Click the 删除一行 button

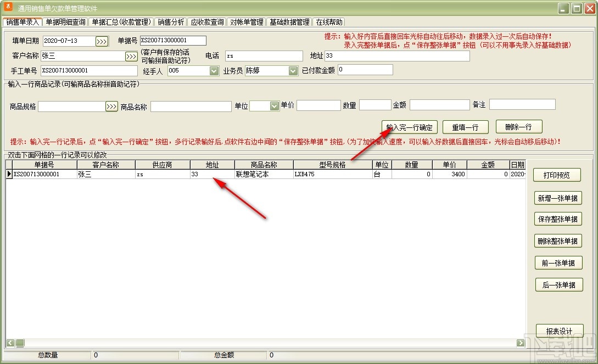(x=518, y=127)
